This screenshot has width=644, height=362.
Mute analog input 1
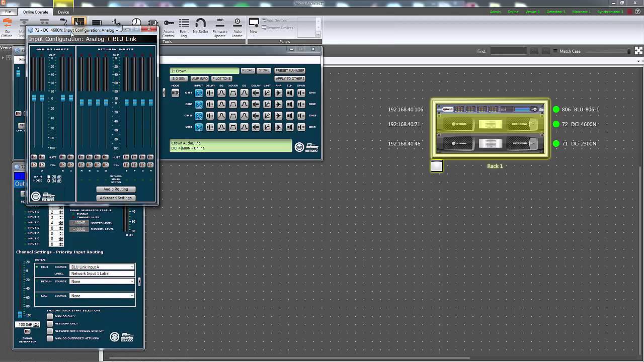click(x=34, y=157)
